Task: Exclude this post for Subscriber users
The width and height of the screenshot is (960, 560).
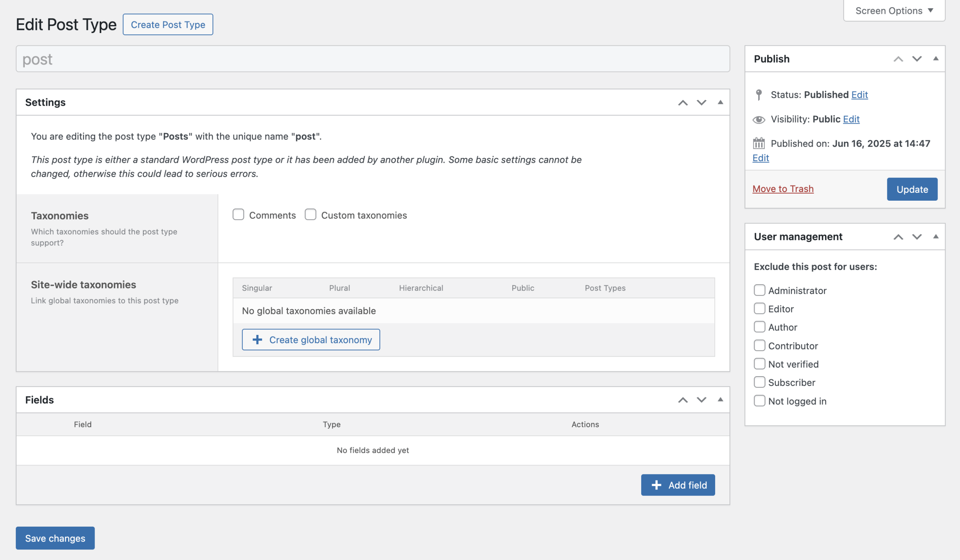Action: tap(760, 382)
